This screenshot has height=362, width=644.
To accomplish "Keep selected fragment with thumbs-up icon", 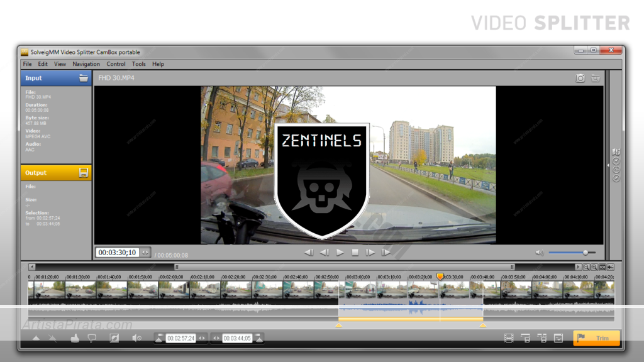I will [75, 338].
